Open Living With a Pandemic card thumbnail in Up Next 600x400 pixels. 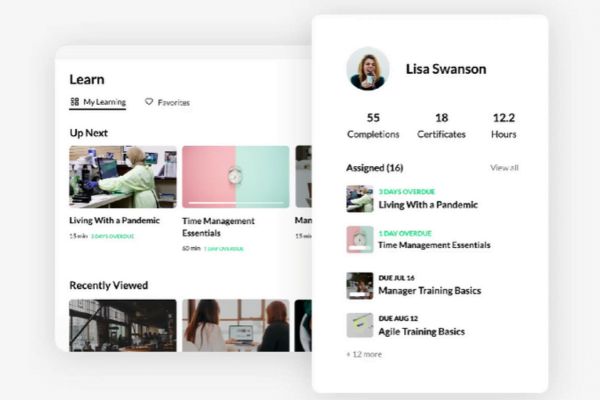click(x=123, y=177)
